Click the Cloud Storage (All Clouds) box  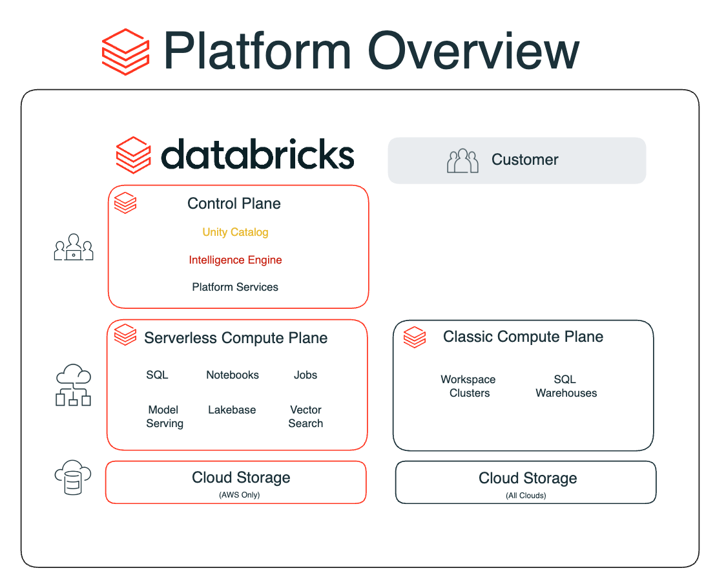[x=526, y=482]
